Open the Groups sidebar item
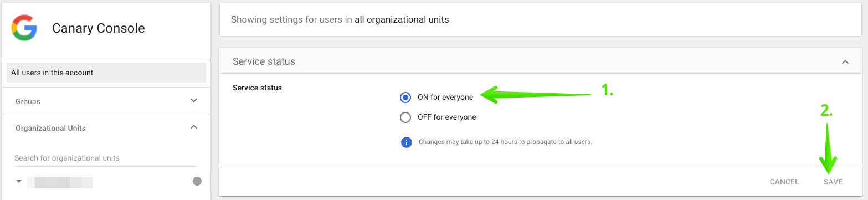This screenshot has width=868, height=200. (x=106, y=101)
